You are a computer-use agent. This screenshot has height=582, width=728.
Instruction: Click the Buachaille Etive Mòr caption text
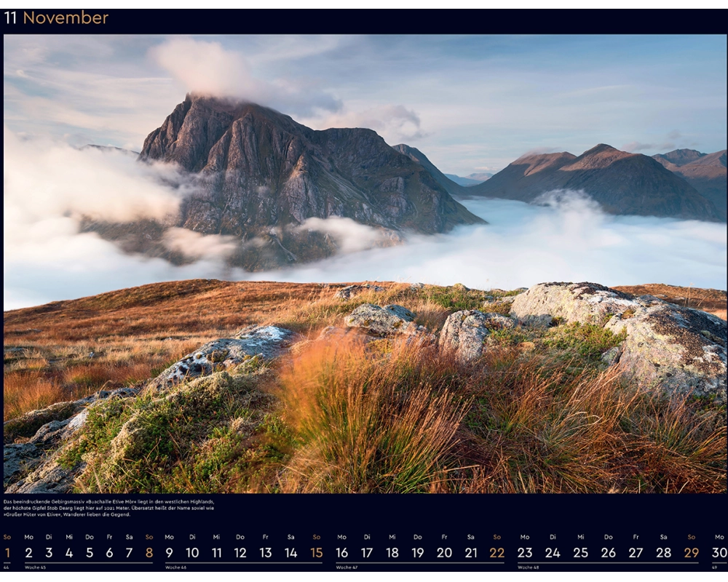pyautogui.click(x=109, y=508)
